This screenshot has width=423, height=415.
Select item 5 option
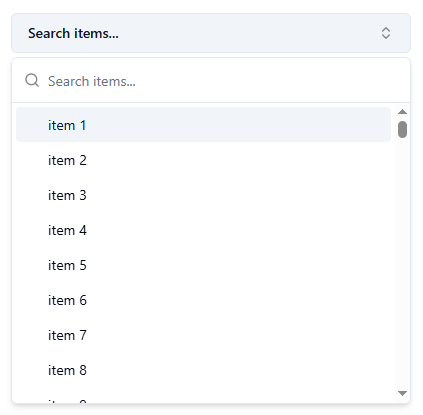(x=203, y=265)
